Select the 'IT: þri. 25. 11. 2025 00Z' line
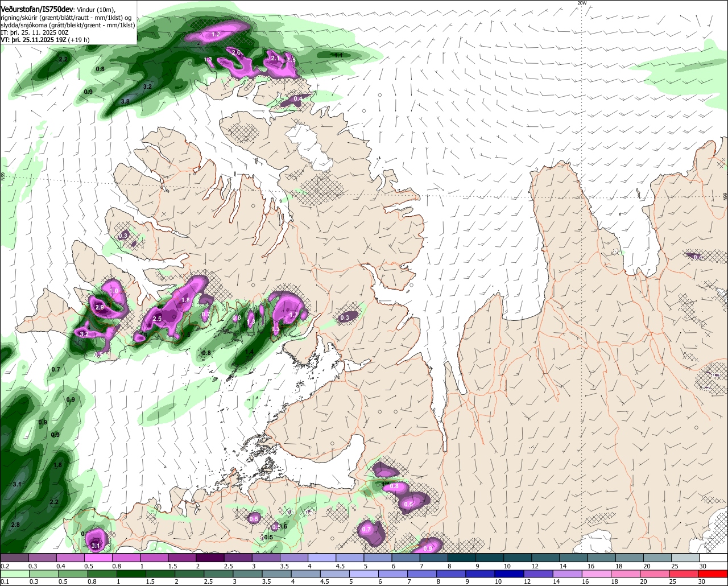 [34, 32]
